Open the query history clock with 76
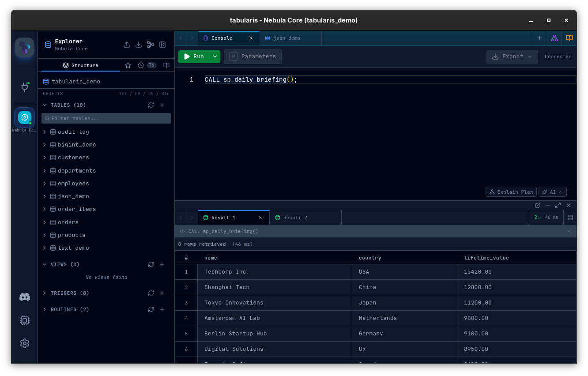This screenshot has width=588, height=376. pyautogui.click(x=147, y=65)
